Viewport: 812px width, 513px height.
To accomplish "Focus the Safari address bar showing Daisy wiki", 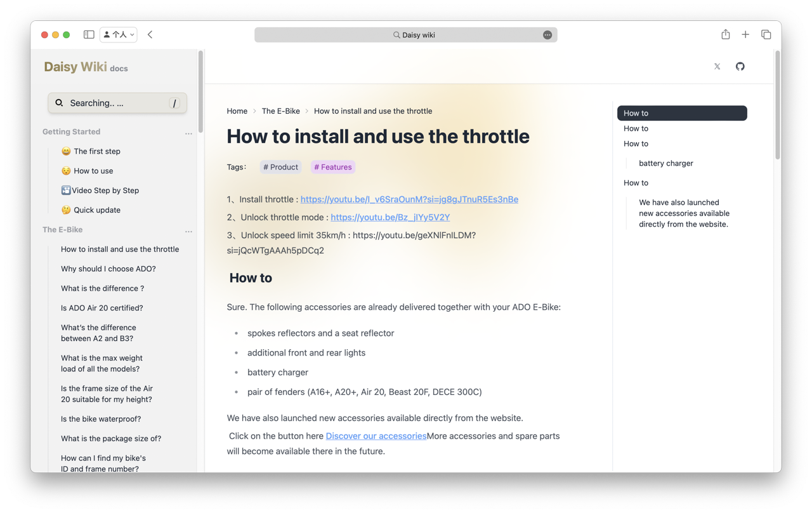I will point(406,35).
